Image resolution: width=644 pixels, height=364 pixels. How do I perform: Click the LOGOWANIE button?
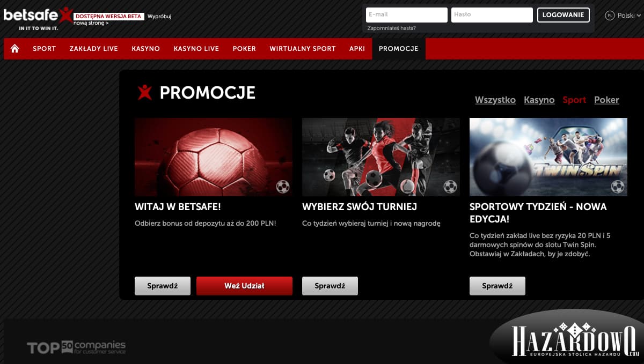pyautogui.click(x=563, y=15)
